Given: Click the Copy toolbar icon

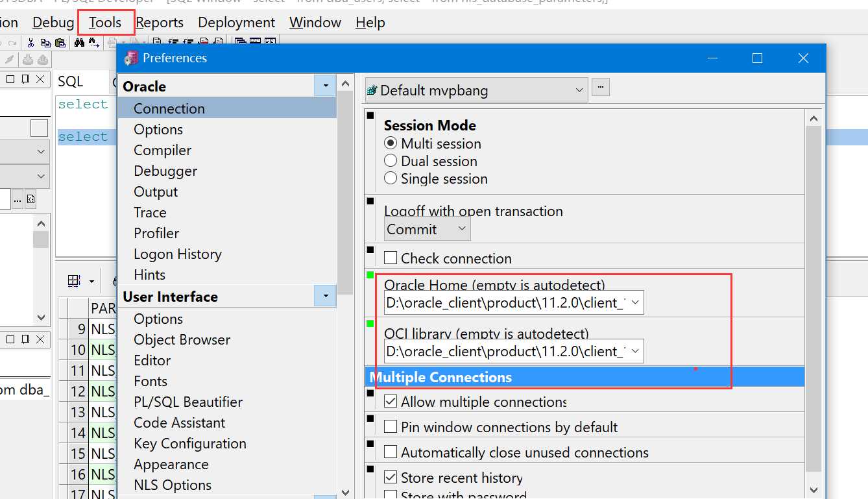Looking at the screenshot, I should (x=45, y=43).
